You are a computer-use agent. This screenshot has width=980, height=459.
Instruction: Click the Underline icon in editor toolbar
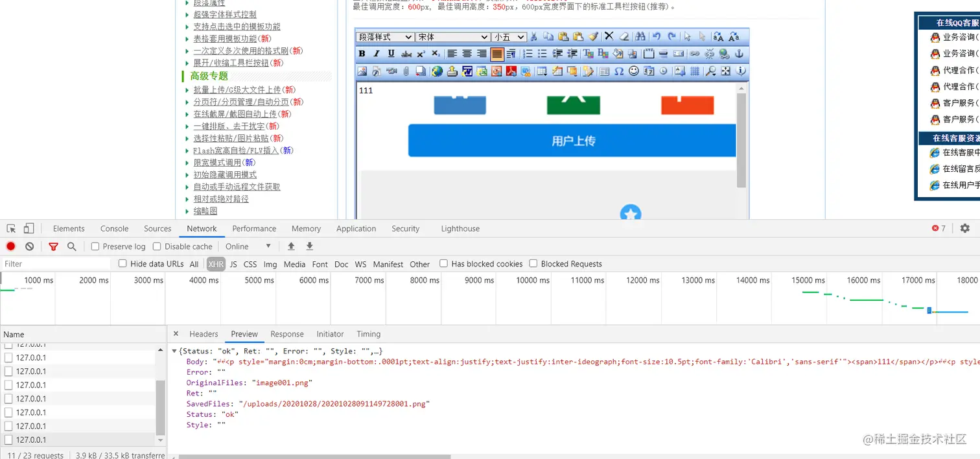click(391, 54)
